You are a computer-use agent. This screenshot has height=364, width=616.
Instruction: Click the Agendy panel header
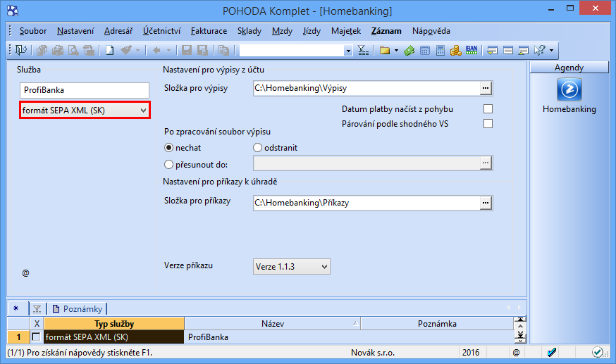tap(569, 68)
